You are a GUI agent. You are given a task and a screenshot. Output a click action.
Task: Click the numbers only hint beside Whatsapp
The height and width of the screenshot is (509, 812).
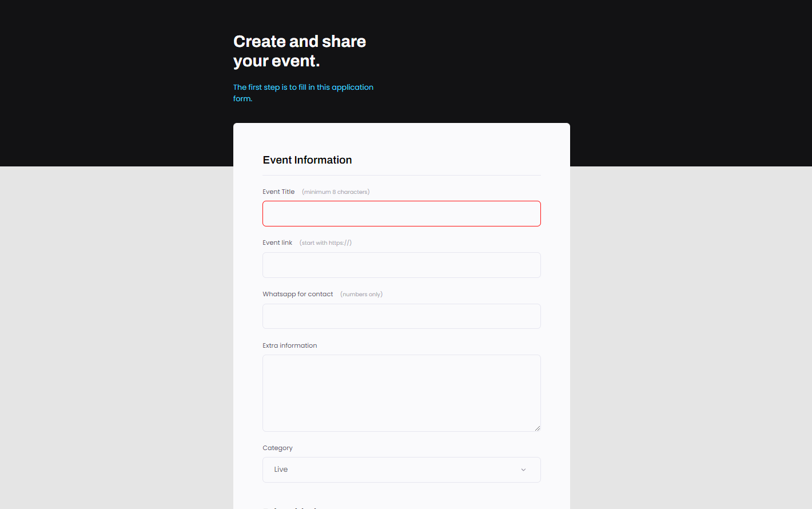click(361, 294)
